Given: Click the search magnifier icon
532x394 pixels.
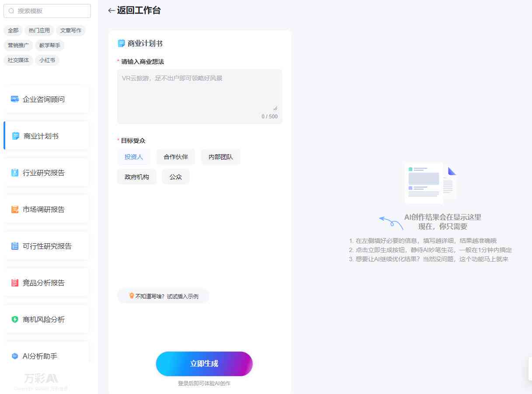Looking at the screenshot, I should [x=11, y=11].
